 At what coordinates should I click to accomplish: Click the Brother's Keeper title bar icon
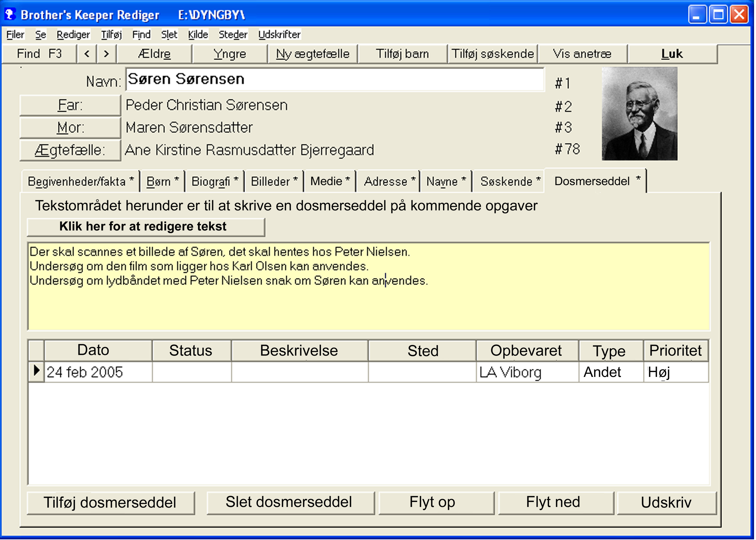coord(10,14)
